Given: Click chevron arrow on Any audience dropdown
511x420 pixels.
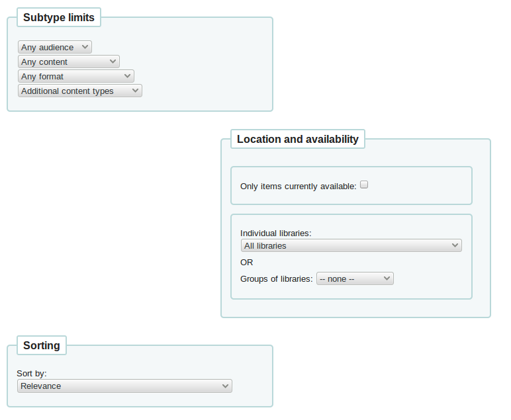Looking at the screenshot, I should coord(85,48).
